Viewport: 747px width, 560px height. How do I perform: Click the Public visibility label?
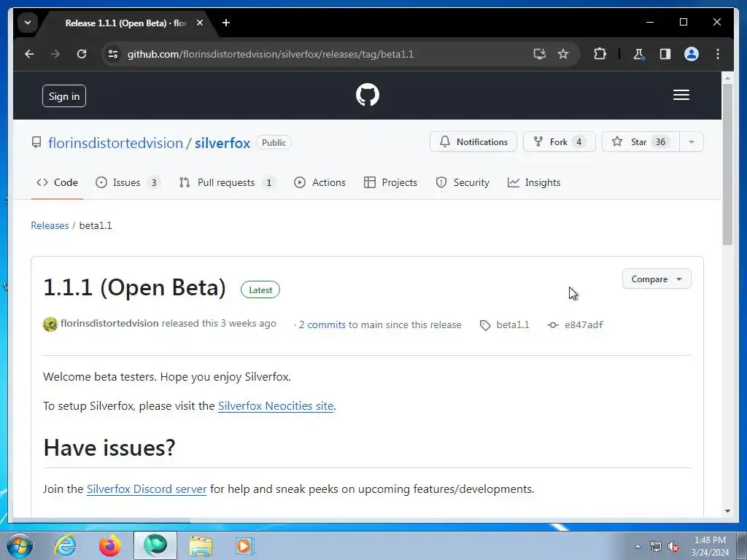pyautogui.click(x=274, y=142)
